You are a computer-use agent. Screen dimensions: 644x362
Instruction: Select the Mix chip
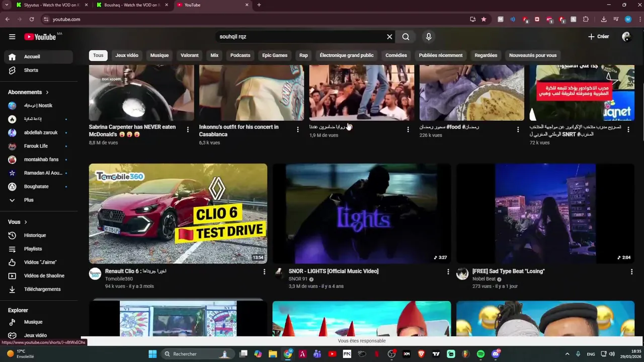pyautogui.click(x=214, y=55)
